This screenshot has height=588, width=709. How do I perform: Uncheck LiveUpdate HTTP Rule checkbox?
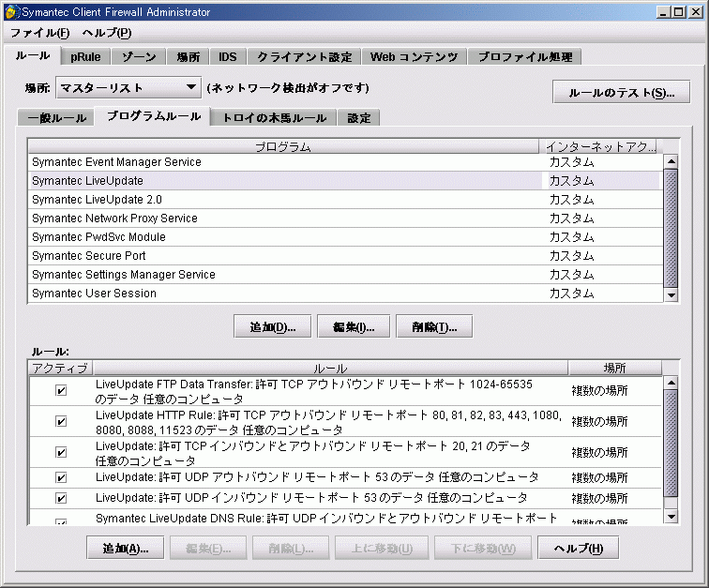click(61, 421)
